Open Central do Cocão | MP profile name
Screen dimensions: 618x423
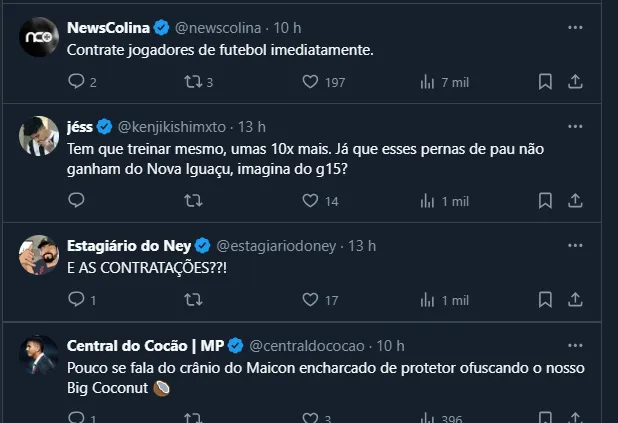point(145,345)
